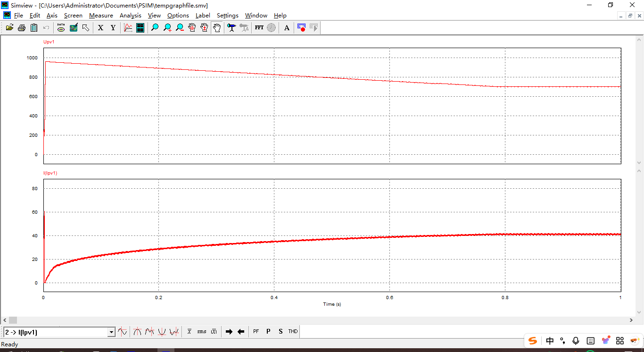
Task: Open the Analysis menu
Action: 130,16
